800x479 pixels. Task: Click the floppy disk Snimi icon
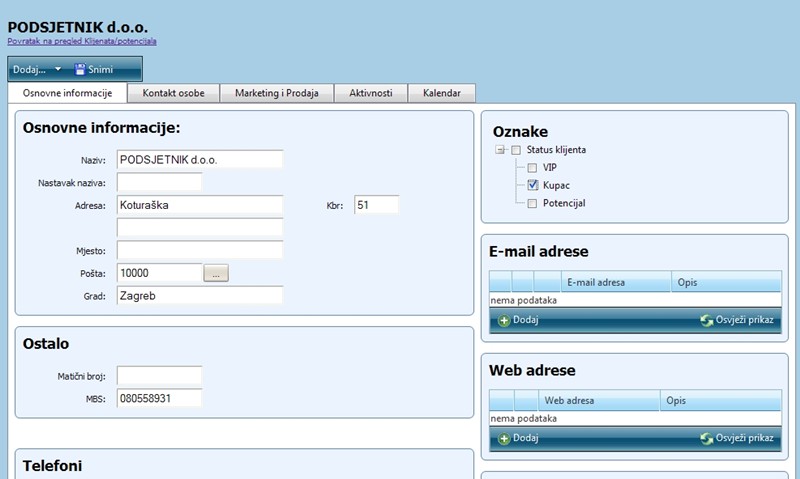pyautogui.click(x=80, y=69)
